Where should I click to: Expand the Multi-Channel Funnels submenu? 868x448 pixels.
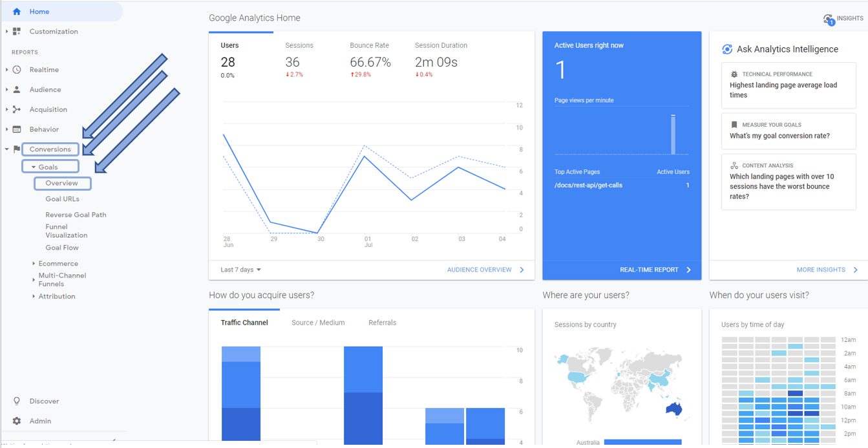[34, 280]
